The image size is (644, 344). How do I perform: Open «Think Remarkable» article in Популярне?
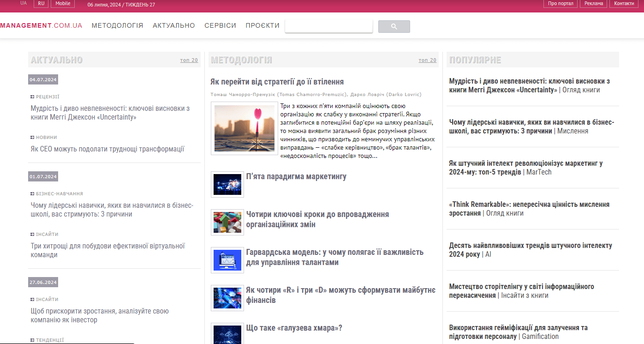[529, 209]
